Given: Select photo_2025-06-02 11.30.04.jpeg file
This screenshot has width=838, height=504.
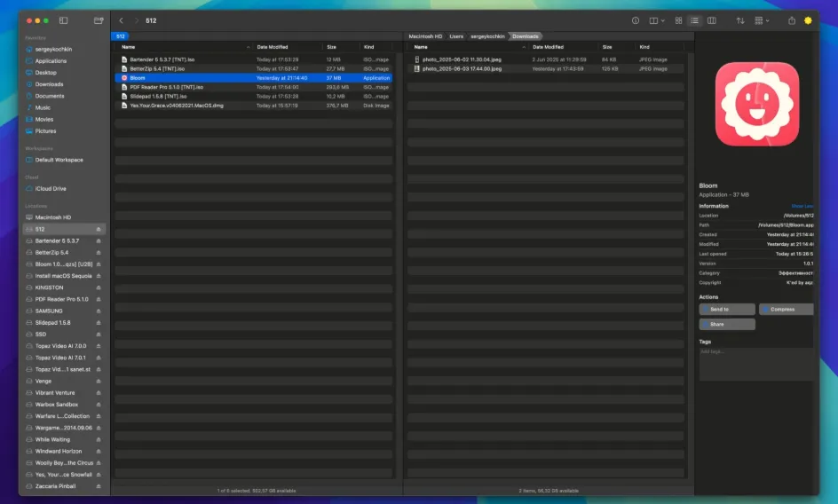Looking at the screenshot, I should click(x=546, y=59).
